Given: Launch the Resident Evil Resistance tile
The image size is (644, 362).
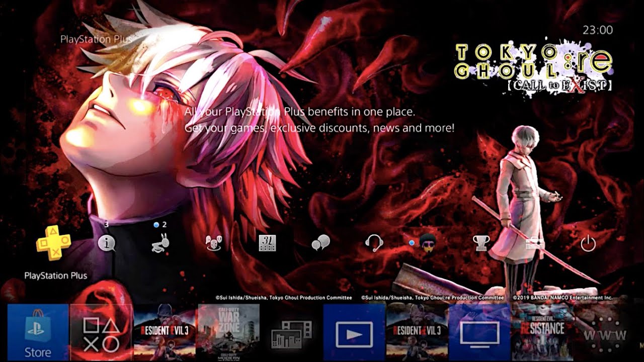Looking at the screenshot, I should 543,333.
